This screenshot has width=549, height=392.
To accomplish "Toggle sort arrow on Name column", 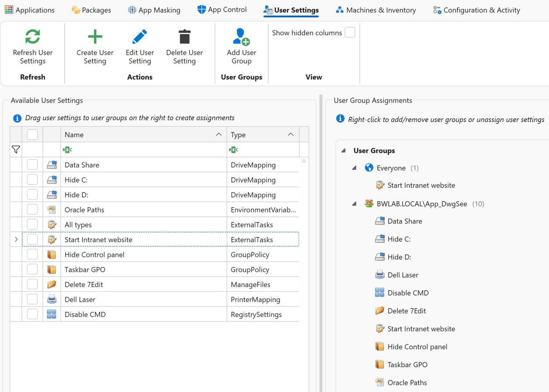I will 219,135.
